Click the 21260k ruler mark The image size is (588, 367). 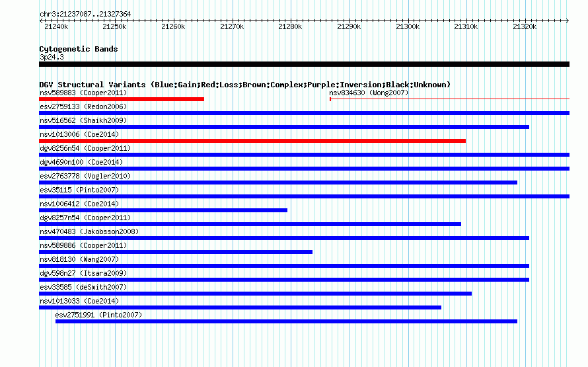[173, 26]
